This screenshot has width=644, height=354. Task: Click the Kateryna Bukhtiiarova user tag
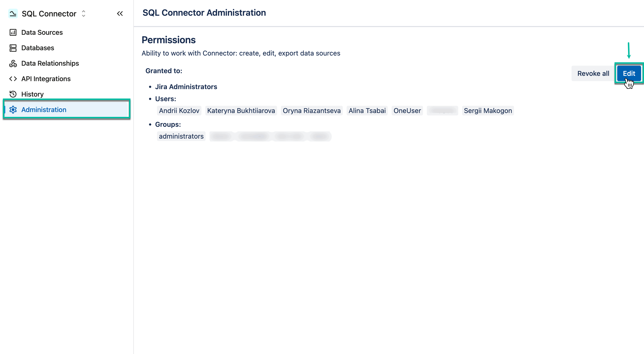241,110
